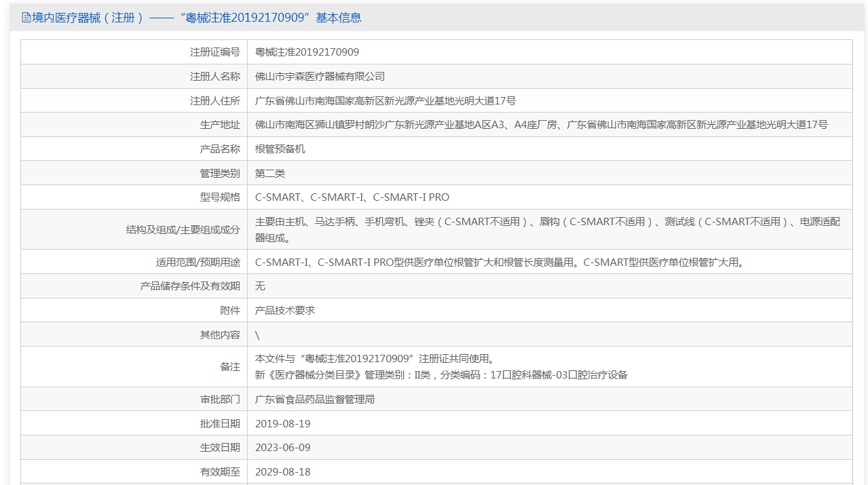The height and width of the screenshot is (485, 868).
Task: Click the effective date 2023-06-09
Action: [x=282, y=448]
